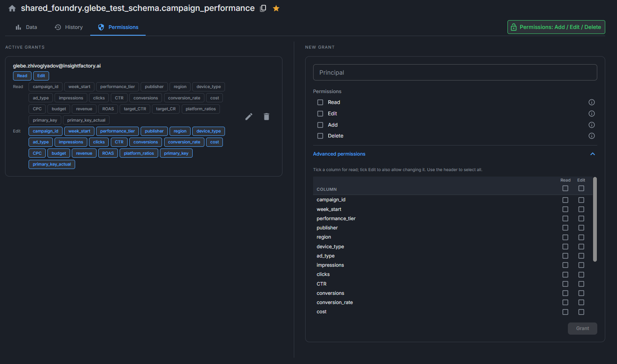This screenshot has width=617, height=364.
Task: Click the platform_ratios chip in Read columns
Action: pos(201,109)
